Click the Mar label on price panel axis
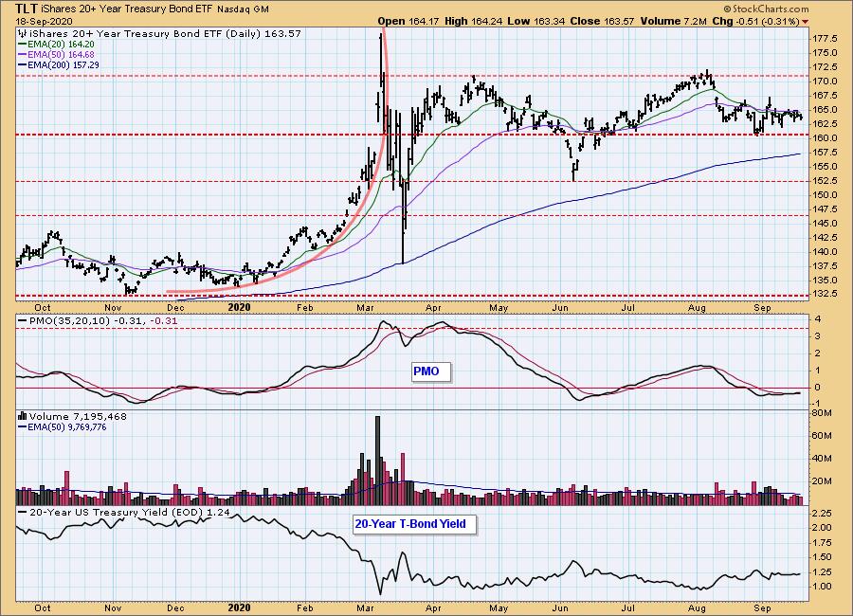This screenshot has width=853, height=616. (365, 308)
